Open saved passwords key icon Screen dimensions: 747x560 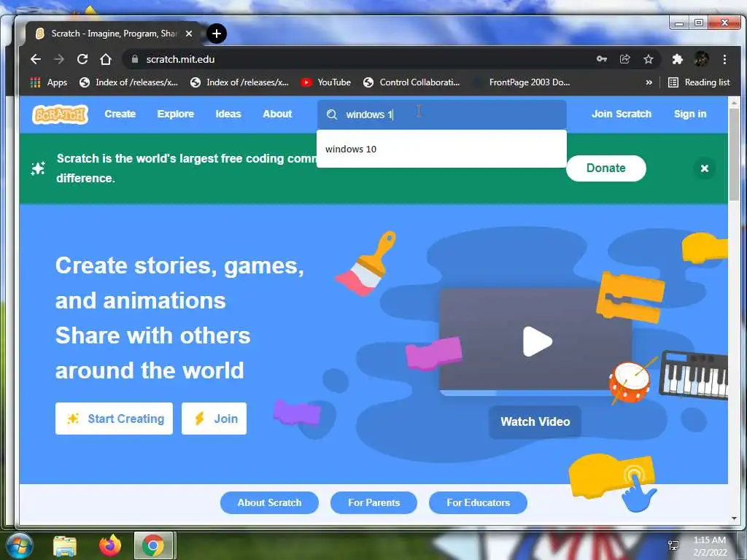[602, 59]
